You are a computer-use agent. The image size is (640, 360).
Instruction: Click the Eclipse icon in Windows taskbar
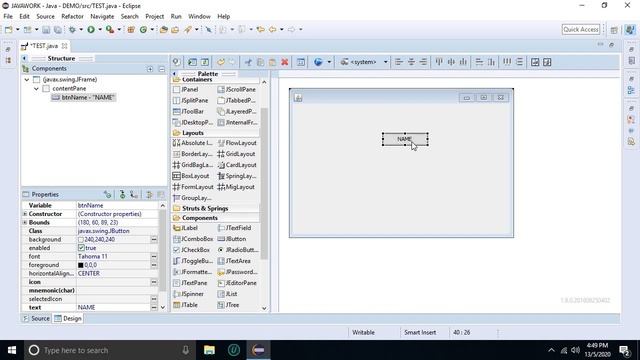(258, 350)
